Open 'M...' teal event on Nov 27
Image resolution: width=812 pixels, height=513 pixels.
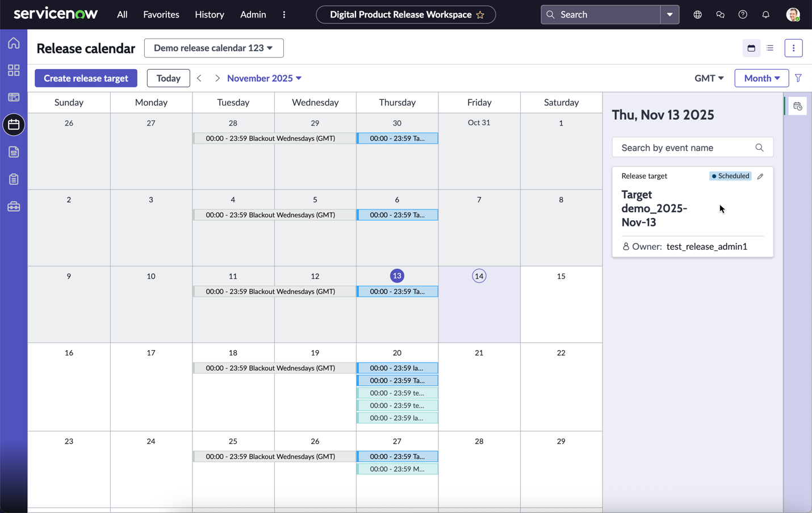[397, 469]
